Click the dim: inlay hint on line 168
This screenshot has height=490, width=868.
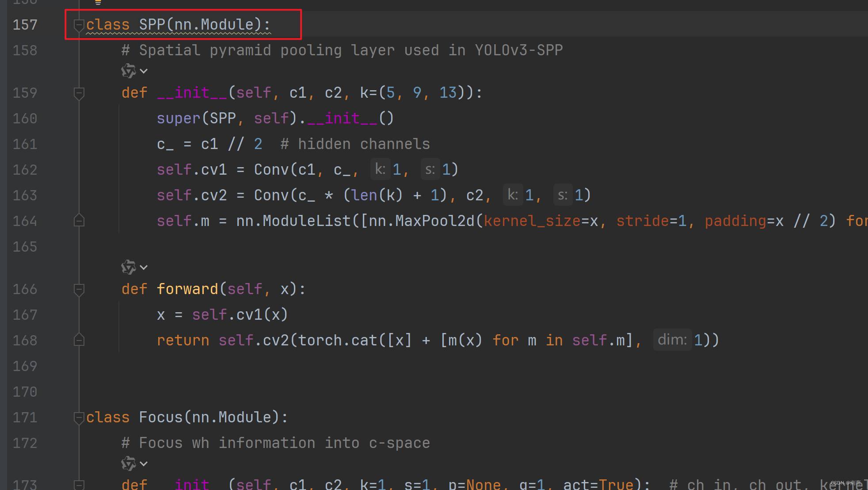pos(672,340)
